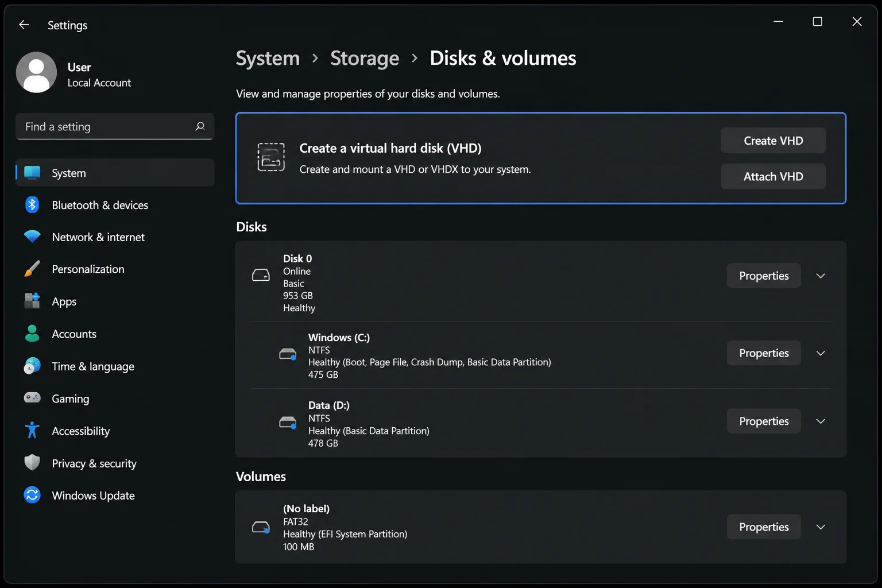
Task: Open the System settings category
Action: click(115, 172)
